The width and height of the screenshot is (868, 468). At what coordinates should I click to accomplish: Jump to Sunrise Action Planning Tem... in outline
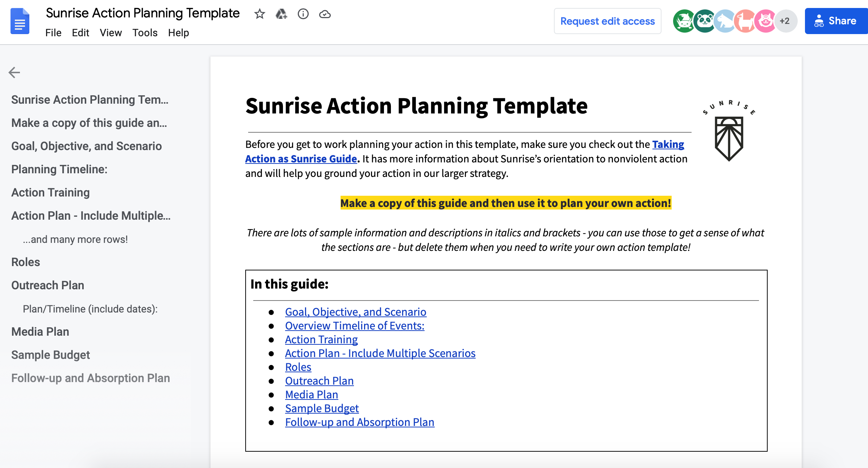tap(90, 100)
